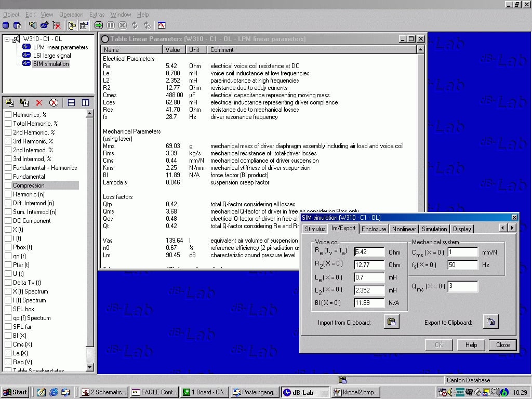Viewport: 532px width, 399px height.
Task: Click the red X delete icon in the results panel
Action: coord(39,103)
